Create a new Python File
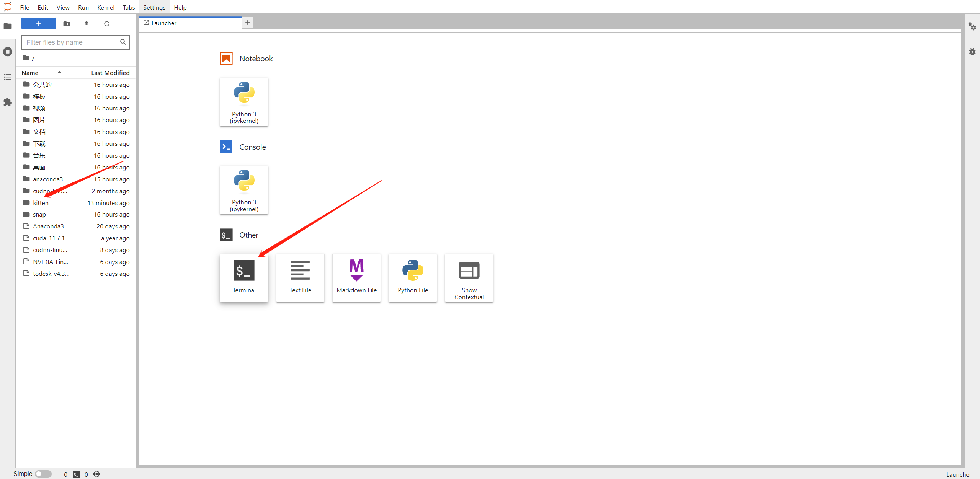The width and height of the screenshot is (980, 479). (413, 278)
